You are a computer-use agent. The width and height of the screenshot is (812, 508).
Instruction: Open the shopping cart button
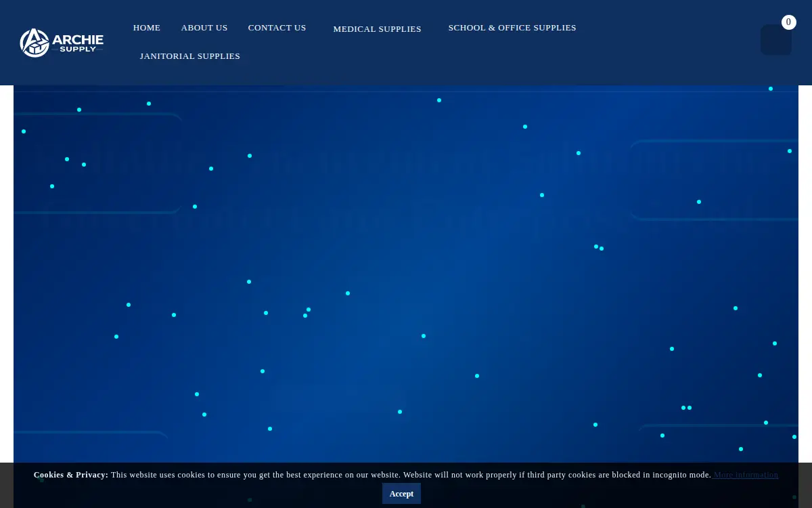(x=775, y=40)
